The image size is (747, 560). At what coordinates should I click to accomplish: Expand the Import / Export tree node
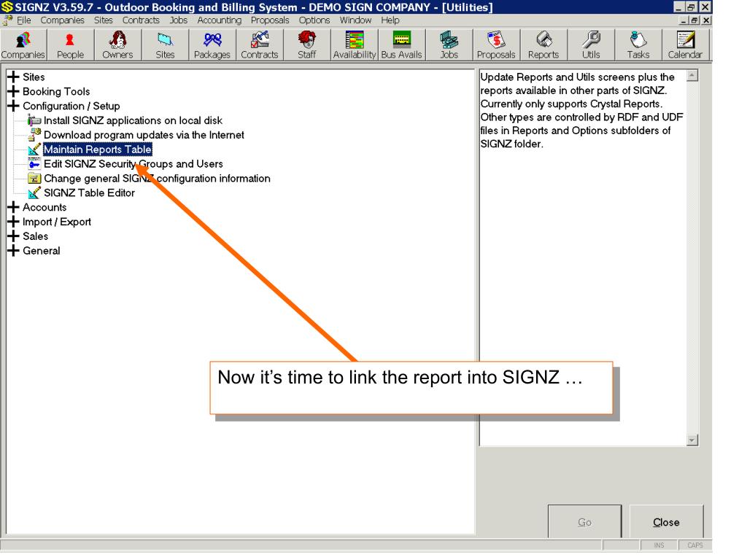click(x=13, y=222)
